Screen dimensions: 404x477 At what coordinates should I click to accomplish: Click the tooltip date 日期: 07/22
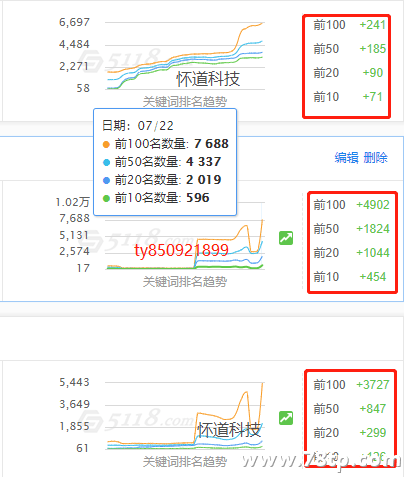click(138, 126)
